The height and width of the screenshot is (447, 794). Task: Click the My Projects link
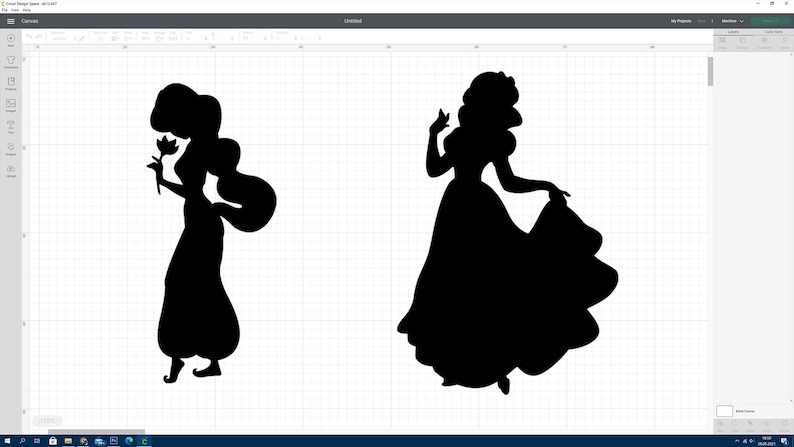click(681, 21)
